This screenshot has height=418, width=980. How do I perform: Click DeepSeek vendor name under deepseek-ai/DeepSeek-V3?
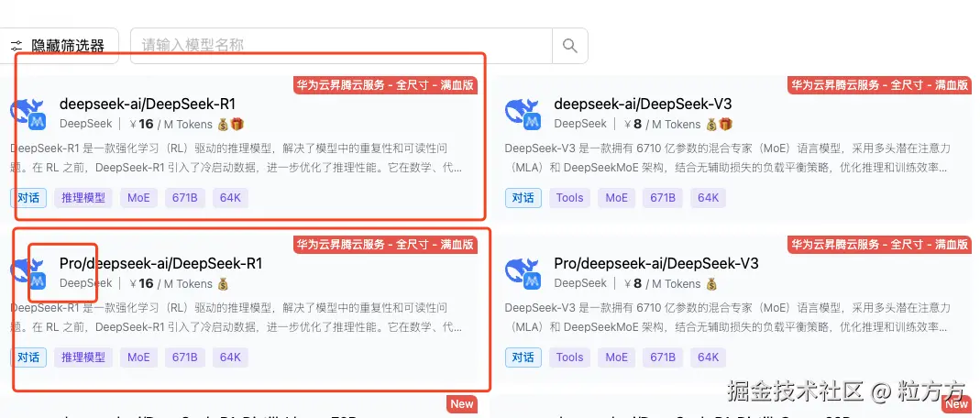[580, 125]
